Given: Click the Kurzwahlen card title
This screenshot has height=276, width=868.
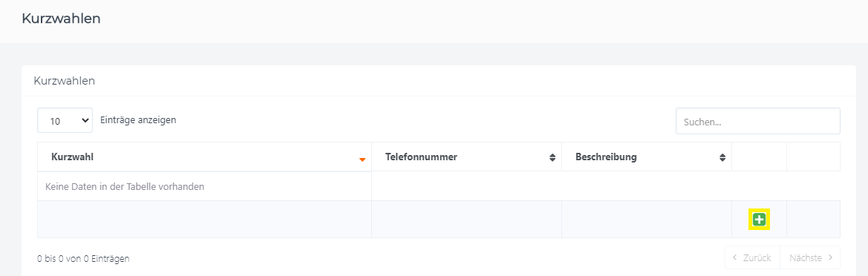Looking at the screenshot, I should pos(64,81).
